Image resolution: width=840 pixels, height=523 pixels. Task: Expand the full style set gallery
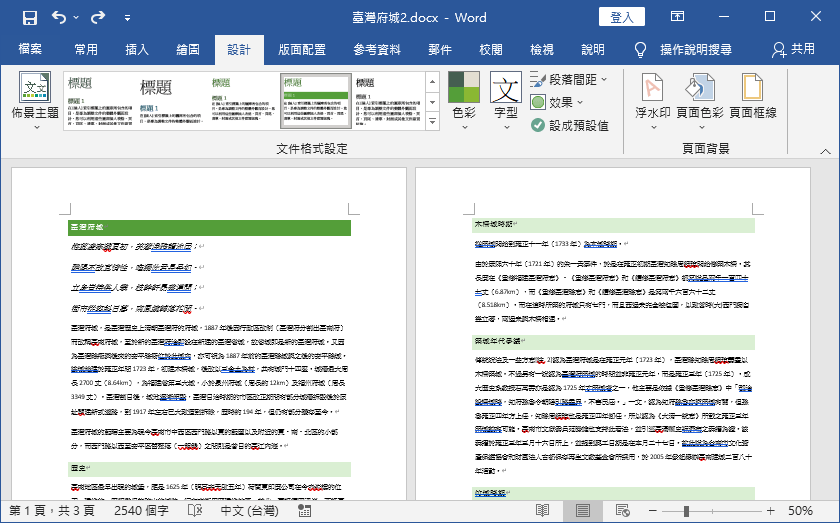click(x=433, y=122)
